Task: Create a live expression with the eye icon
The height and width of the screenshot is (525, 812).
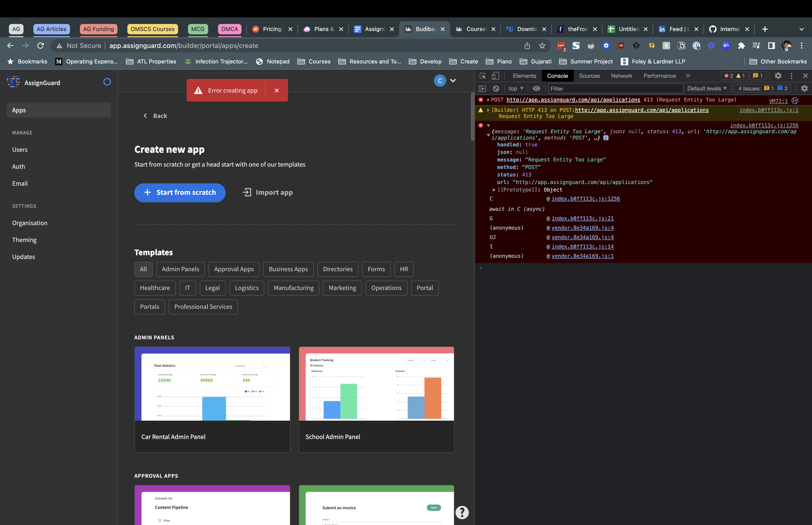Action: [536, 89]
